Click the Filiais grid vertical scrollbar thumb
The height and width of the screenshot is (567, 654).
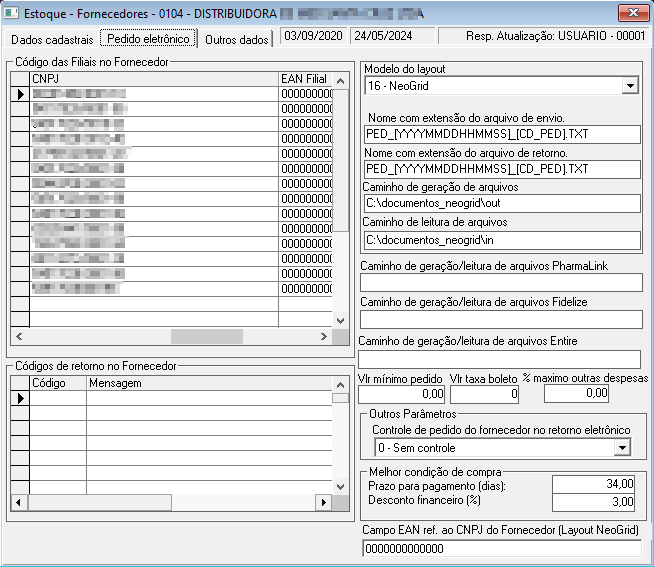341,160
